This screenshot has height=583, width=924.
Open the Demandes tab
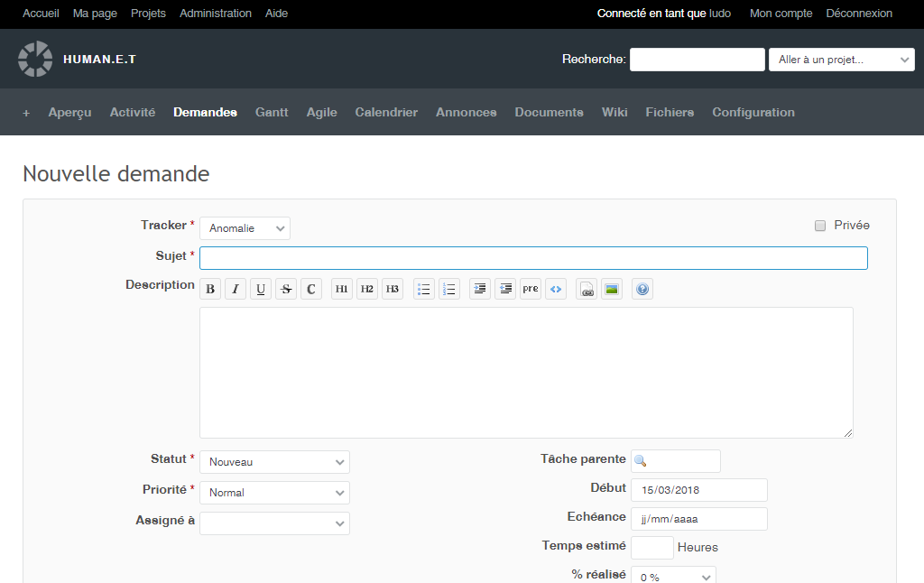205,113
